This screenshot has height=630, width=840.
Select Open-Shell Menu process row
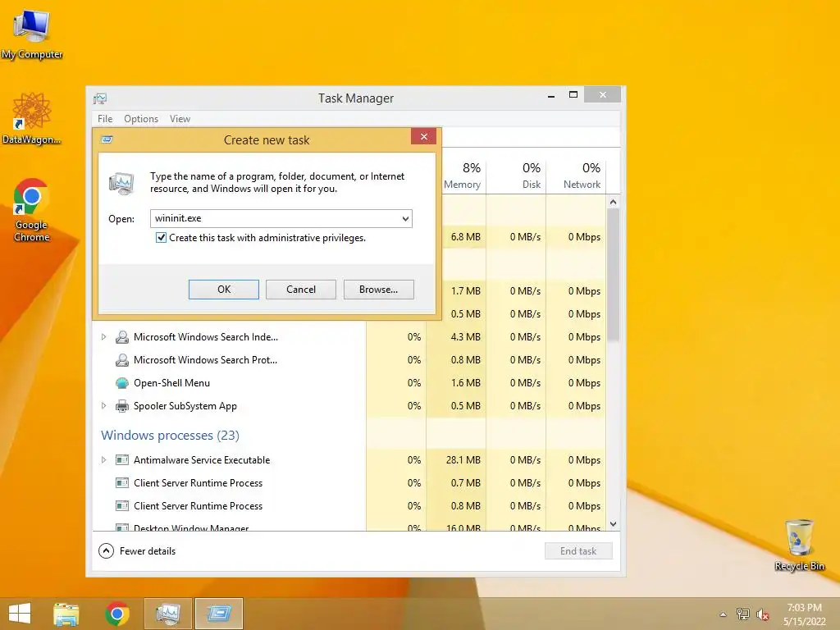(349, 383)
